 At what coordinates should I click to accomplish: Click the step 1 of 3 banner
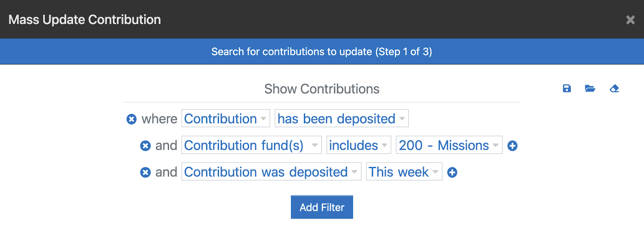[x=322, y=52]
